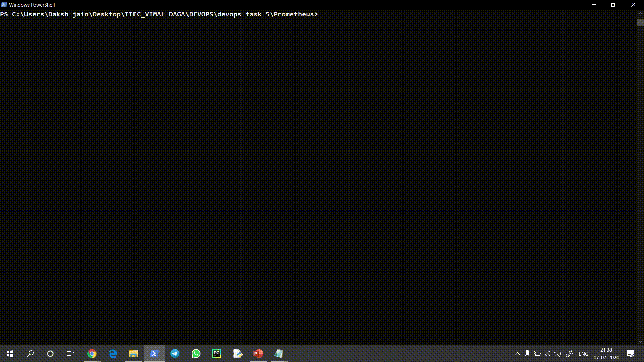Open File Explorer from taskbar
The height and width of the screenshot is (362, 644).
coord(133,354)
